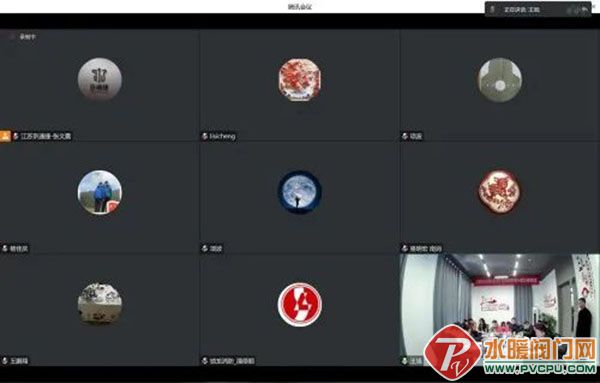Click the orange host badge in first tile
This screenshot has width=600, height=383.
[x=5, y=136]
